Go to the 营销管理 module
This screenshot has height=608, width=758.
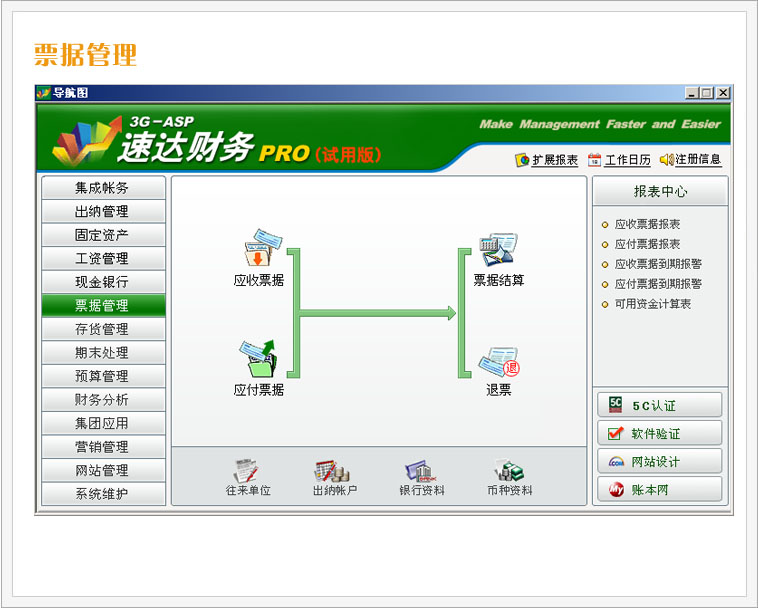pos(103,447)
